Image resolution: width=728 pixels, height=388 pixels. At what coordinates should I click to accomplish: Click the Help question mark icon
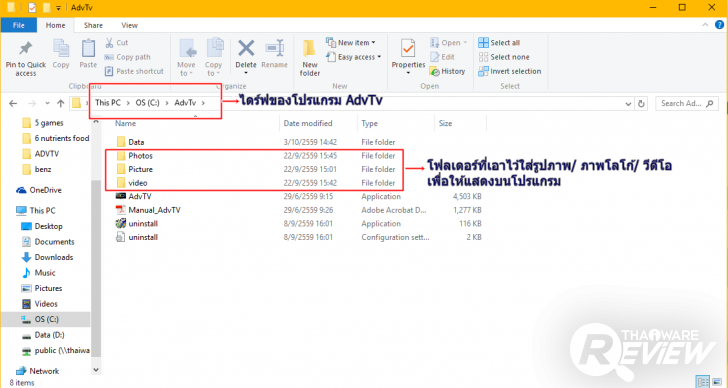pyautogui.click(x=719, y=25)
